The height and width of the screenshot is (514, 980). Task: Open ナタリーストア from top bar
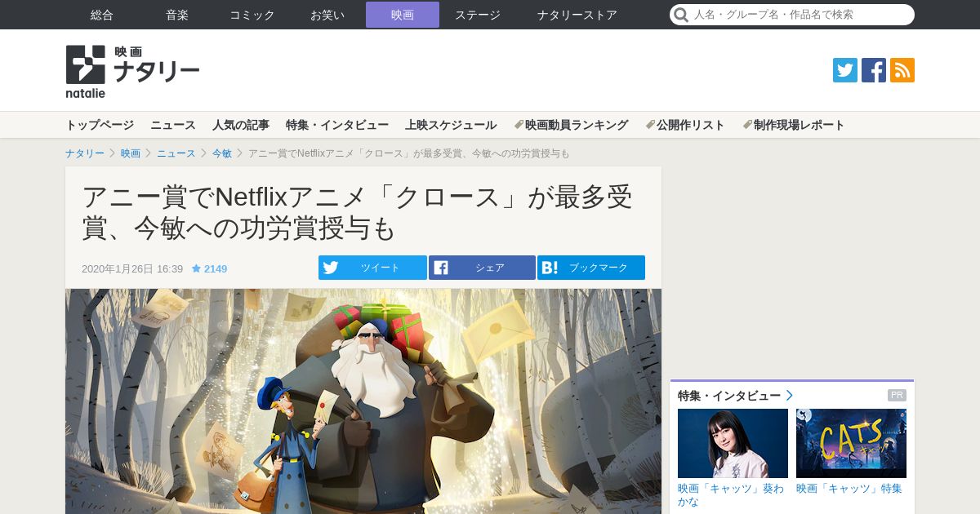pos(577,15)
